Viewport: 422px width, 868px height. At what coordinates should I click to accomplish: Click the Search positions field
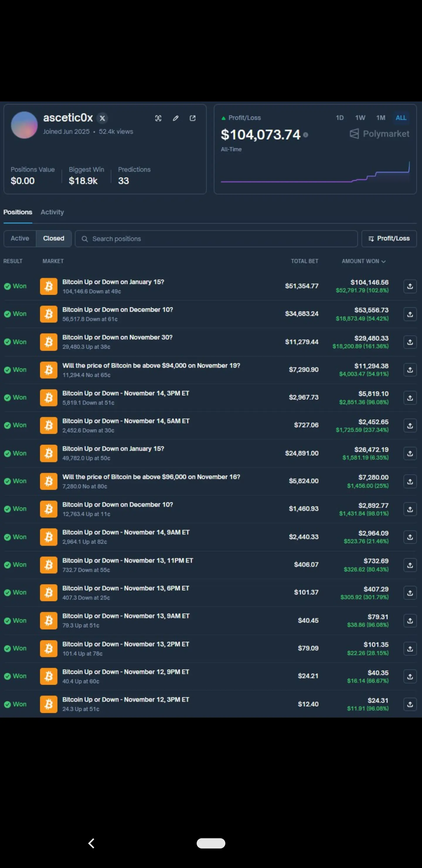pos(216,239)
